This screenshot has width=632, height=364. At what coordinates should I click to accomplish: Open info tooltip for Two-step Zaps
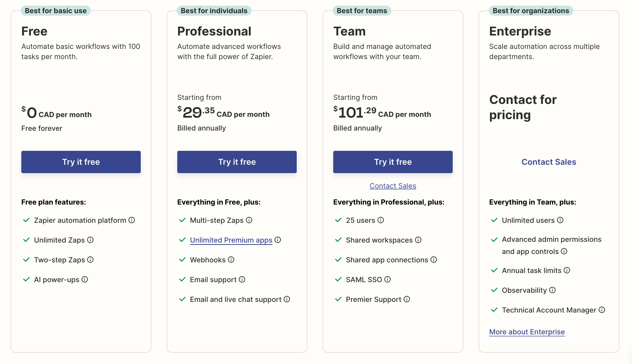90,260
